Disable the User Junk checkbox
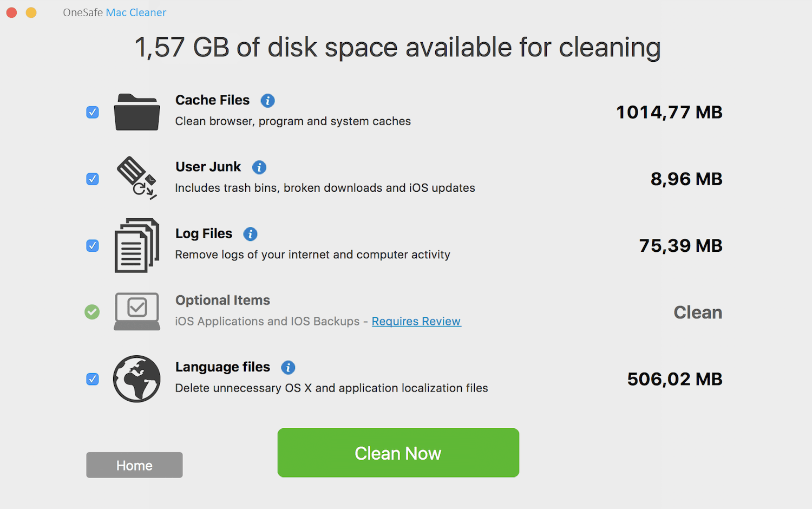 point(92,179)
